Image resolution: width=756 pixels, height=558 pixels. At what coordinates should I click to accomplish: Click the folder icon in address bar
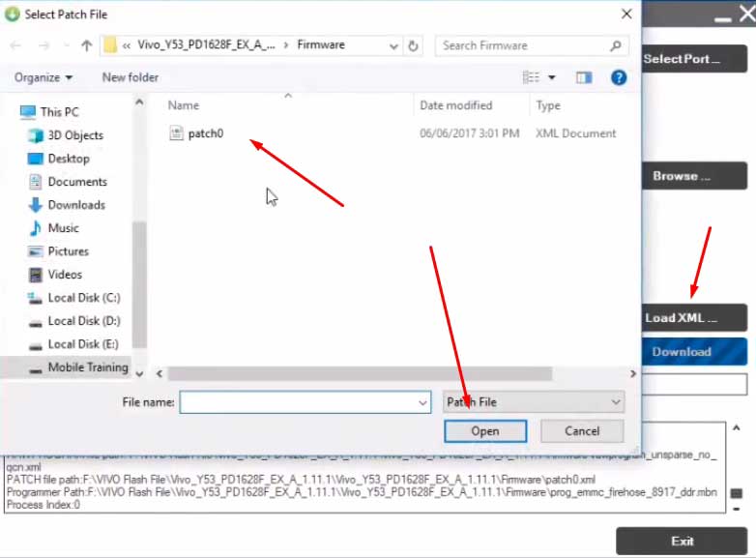coord(110,45)
